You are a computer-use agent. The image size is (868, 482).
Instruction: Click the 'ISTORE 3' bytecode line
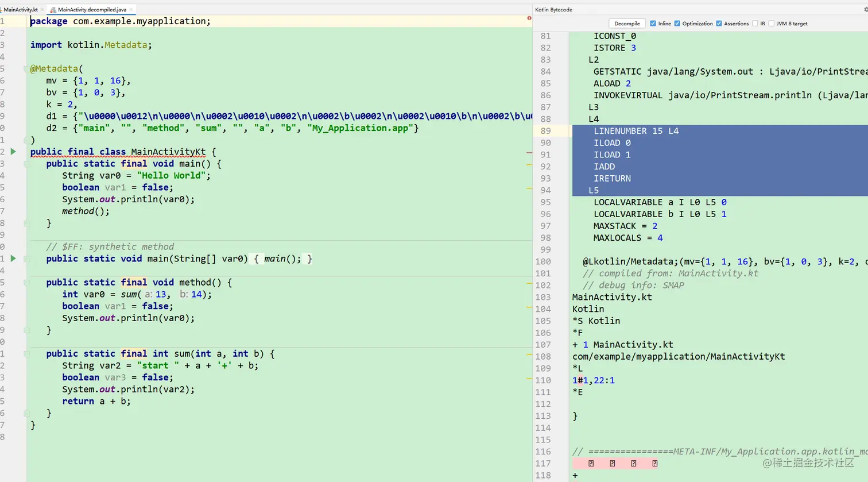615,48
